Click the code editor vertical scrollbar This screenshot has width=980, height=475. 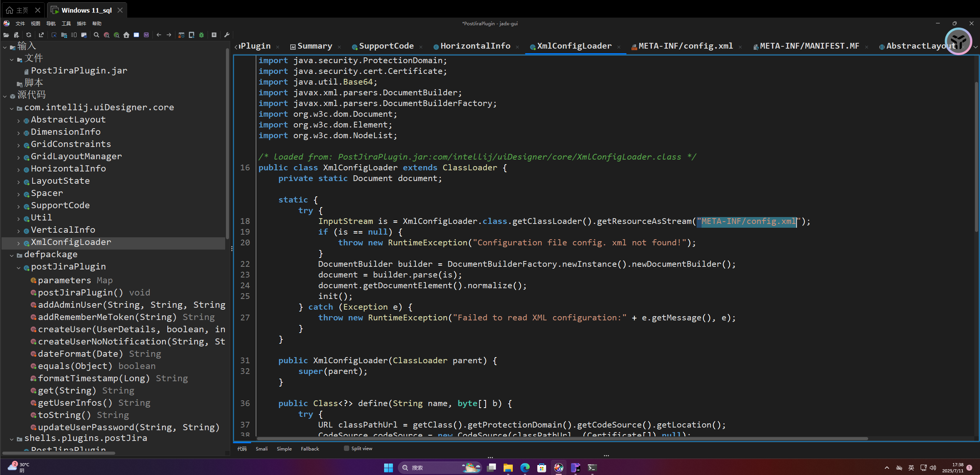976,157
